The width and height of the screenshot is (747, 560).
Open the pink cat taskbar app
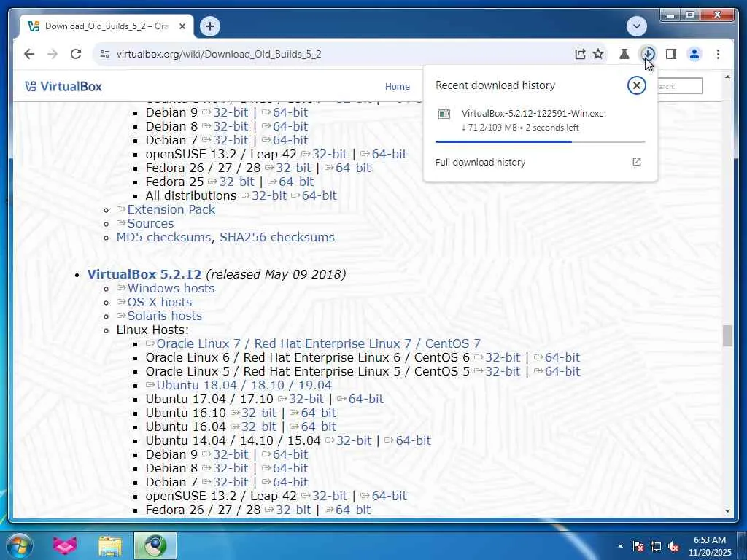[64, 545]
